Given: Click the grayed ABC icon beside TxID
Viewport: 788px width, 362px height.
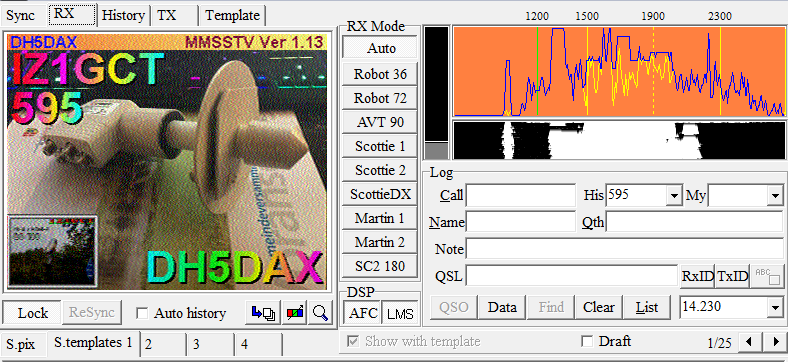Looking at the screenshot, I should (x=766, y=276).
